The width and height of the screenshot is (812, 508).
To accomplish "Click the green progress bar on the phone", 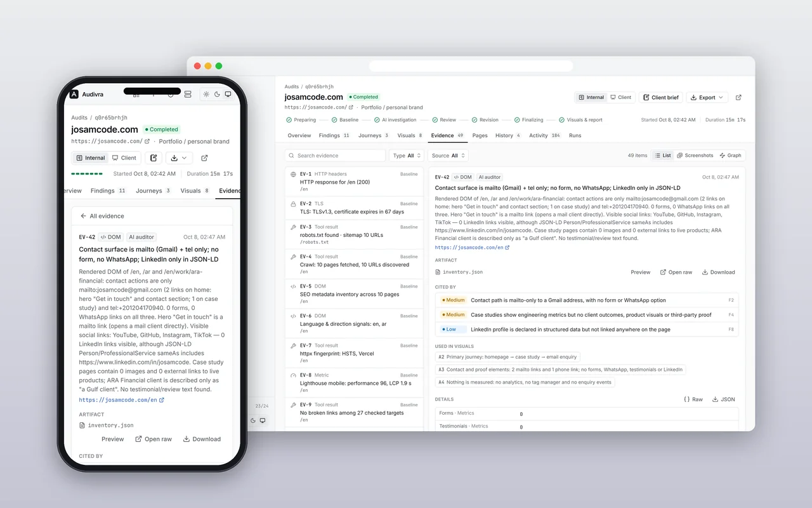I will [x=87, y=173].
